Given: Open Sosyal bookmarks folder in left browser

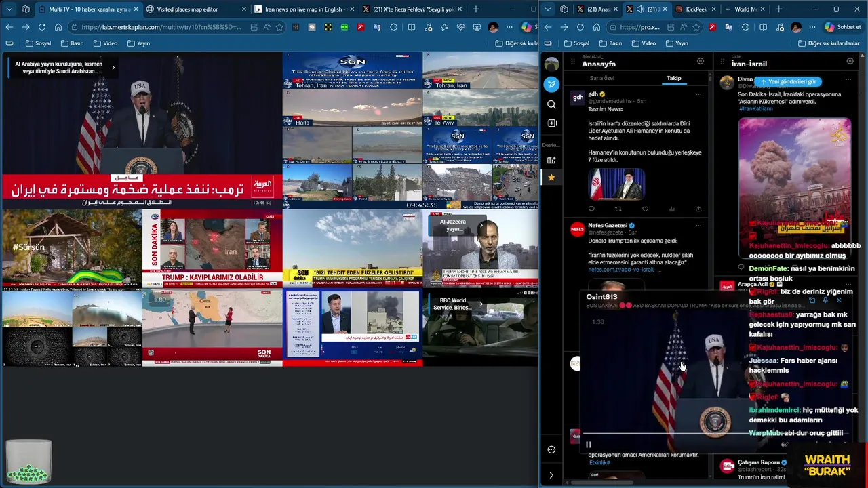Looking at the screenshot, I should 38,43.
